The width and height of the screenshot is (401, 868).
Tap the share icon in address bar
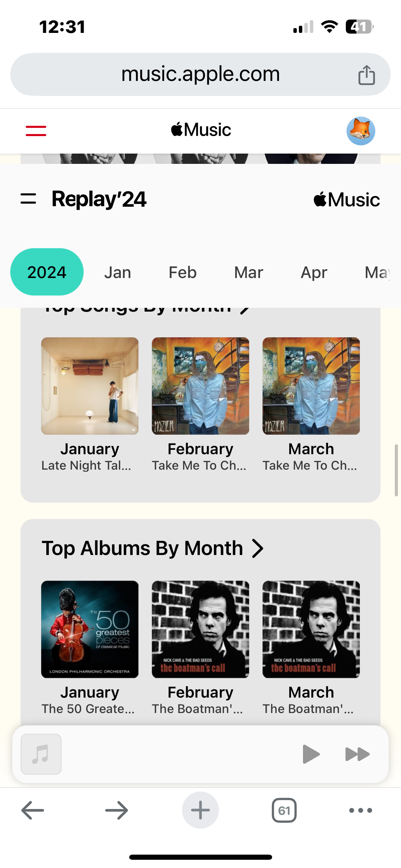tap(366, 75)
